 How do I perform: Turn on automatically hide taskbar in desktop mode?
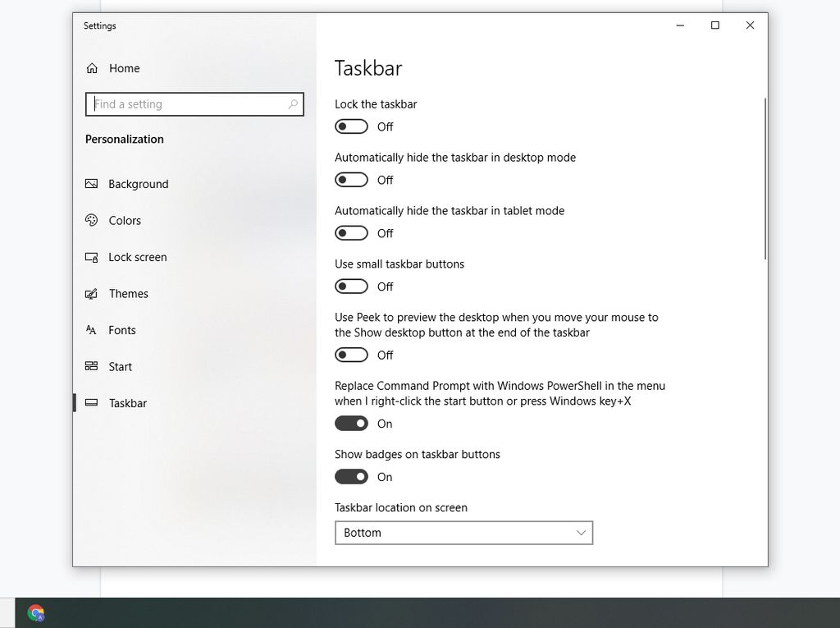click(351, 180)
